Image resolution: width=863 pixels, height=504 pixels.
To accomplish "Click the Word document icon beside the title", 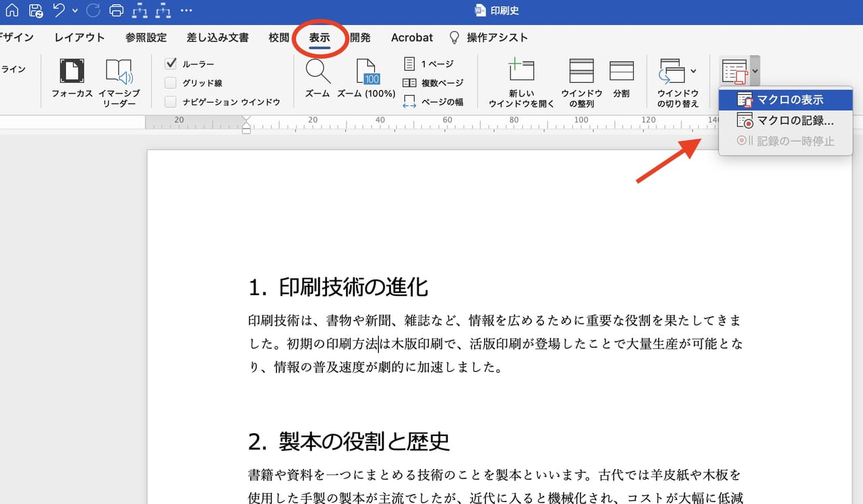I will pyautogui.click(x=481, y=11).
